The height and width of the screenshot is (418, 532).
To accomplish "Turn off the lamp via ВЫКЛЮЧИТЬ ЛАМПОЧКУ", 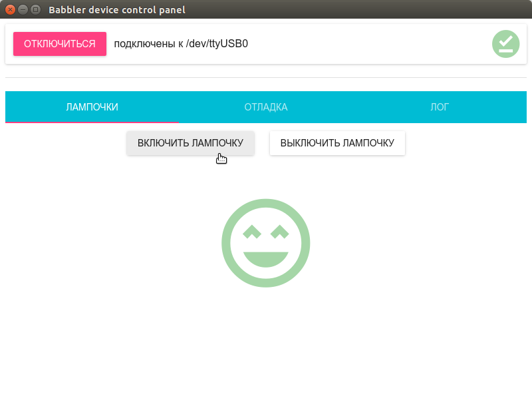I will [x=337, y=142].
